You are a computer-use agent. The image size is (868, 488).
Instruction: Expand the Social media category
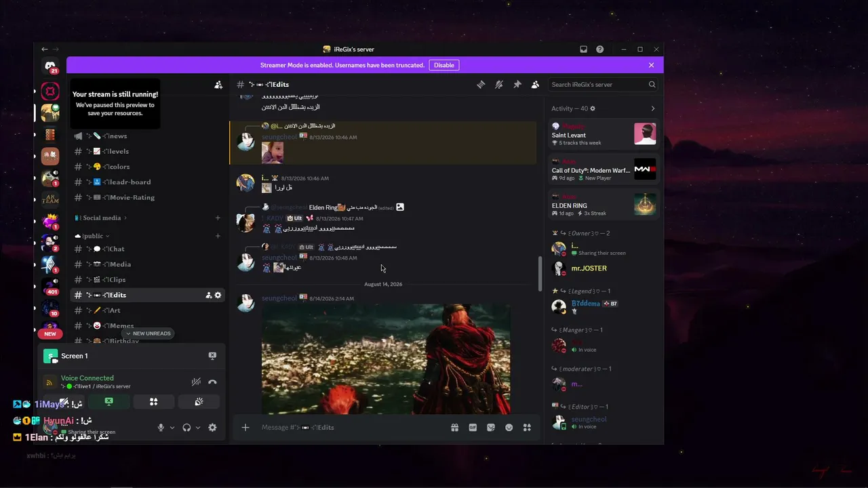(x=101, y=218)
